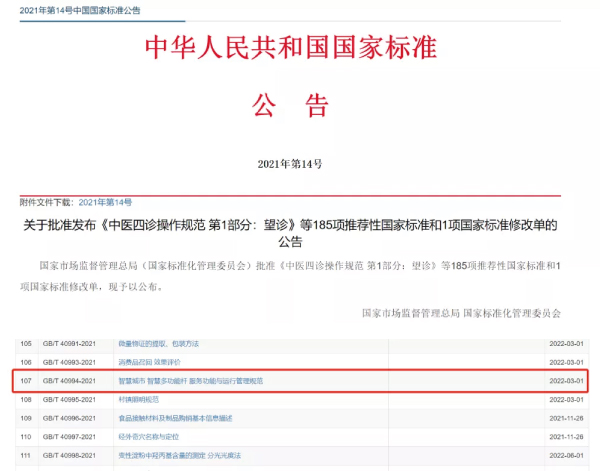Open the 智慧城市 智慧多功能杆 standard link
Screen dimensions: 600x471
[x=190, y=381]
